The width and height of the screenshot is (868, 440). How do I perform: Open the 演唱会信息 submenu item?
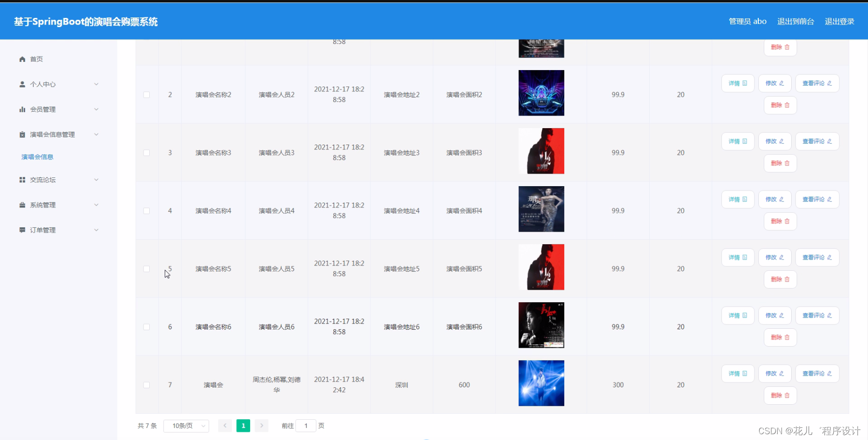(37, 157)
